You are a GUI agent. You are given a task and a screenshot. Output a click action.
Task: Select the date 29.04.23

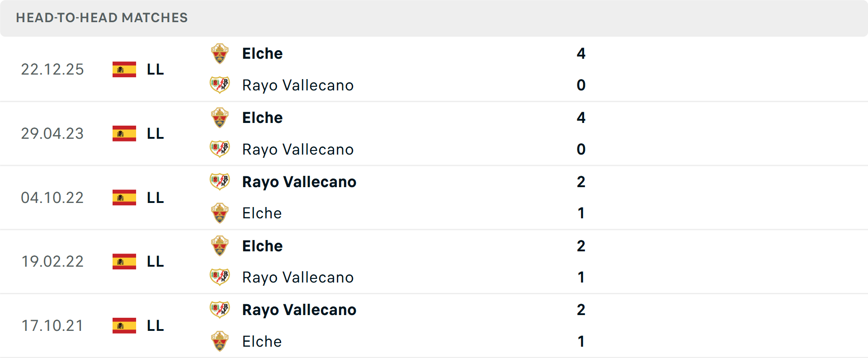click(52, 133)
